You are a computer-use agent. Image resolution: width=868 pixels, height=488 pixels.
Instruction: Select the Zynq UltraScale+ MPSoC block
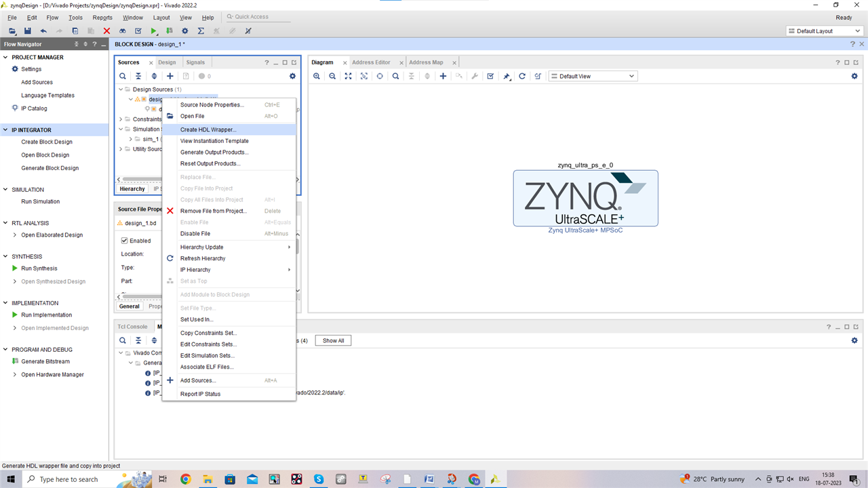(585, 199)
